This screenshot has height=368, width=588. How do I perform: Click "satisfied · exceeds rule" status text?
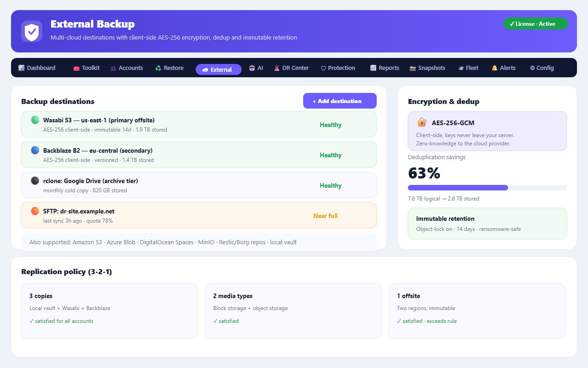427,321
